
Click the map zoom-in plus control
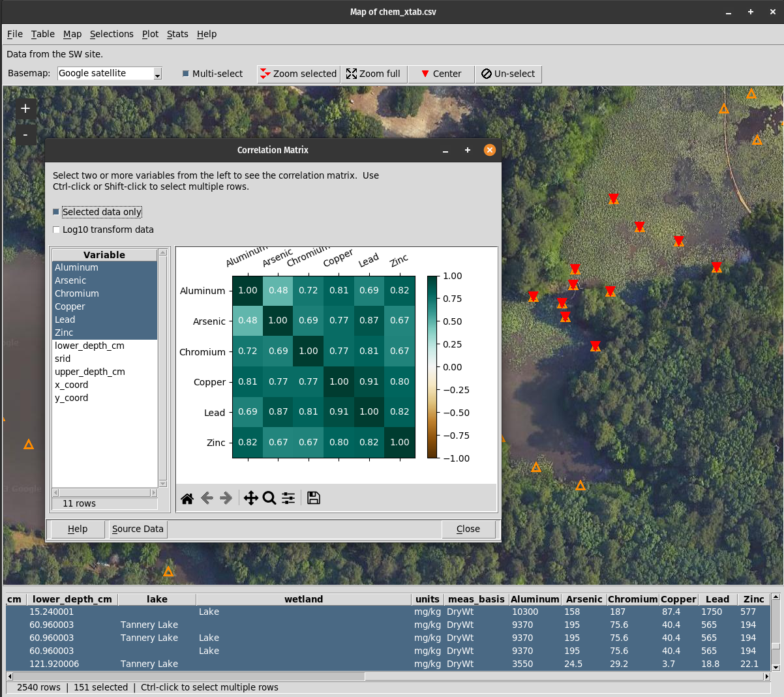click(x=25, y=108)
